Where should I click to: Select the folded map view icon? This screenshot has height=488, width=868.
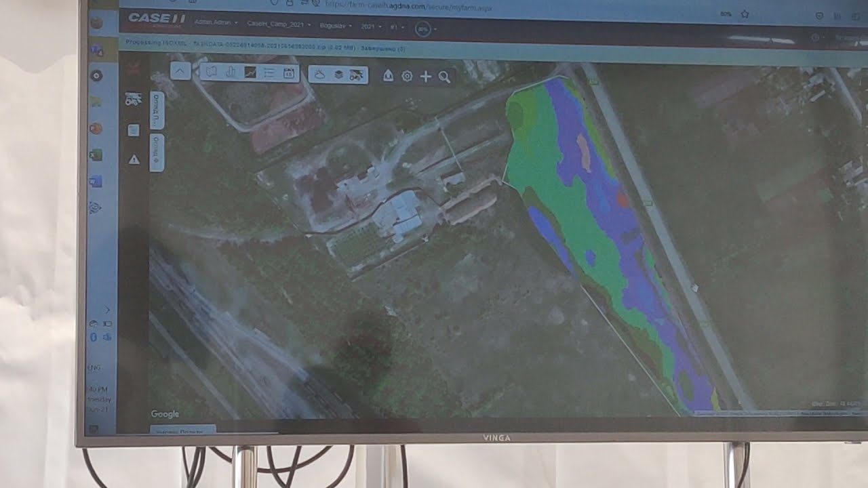pyautogui.click(x=211, y=72)
